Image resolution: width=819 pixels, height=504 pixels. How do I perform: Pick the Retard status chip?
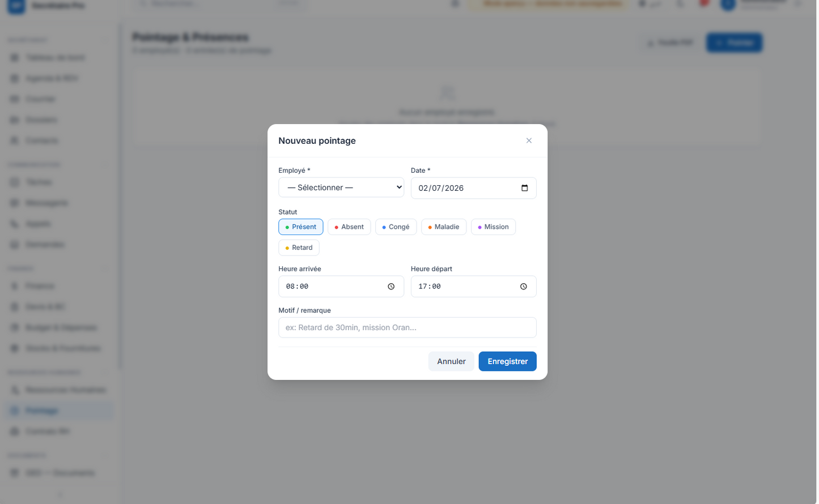[x=299, y=248]
